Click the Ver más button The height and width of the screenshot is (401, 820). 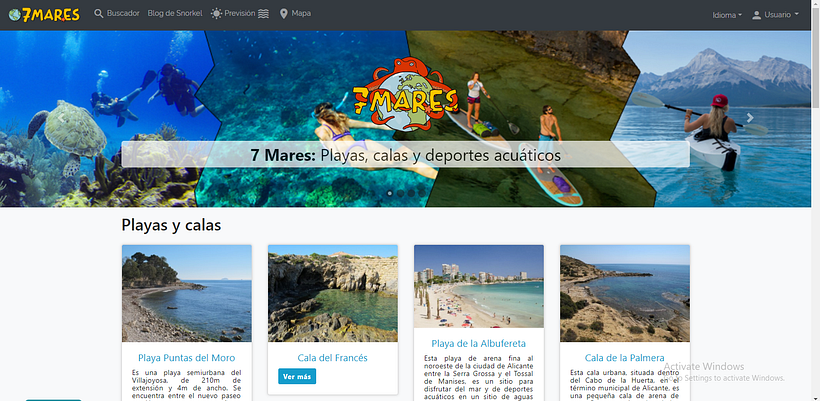(297, 376)
